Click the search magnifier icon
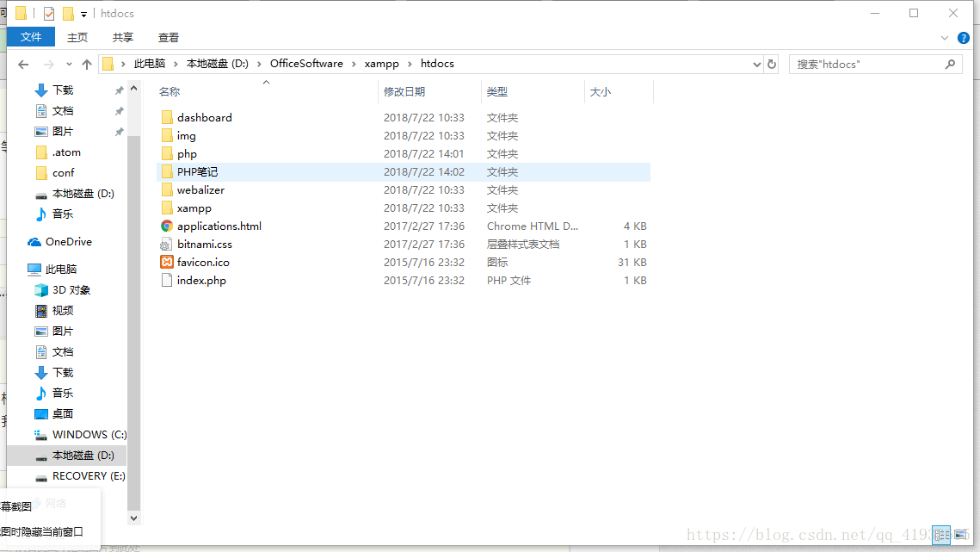The width and height of the screenshot is (980, 552). [950, 64]
